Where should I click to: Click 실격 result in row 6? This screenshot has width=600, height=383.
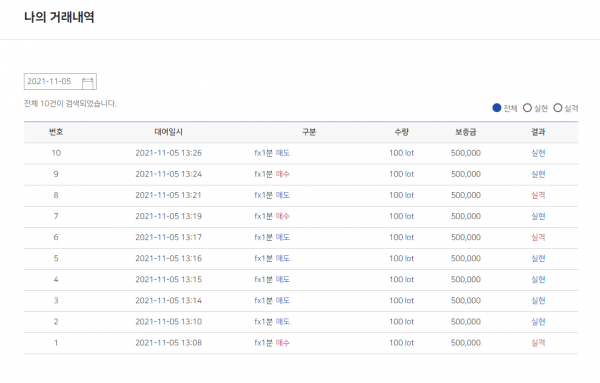click(x=538, y=237)
